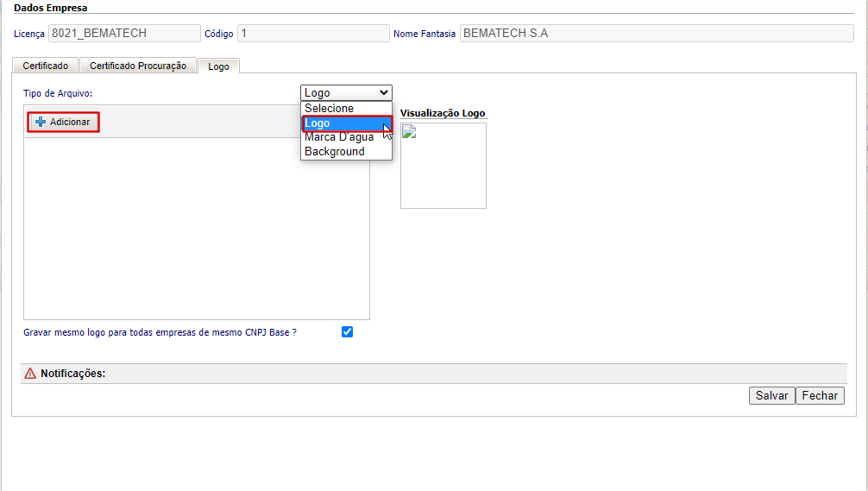Click the Nome Fantasia field
Viewport: 868px width, 491px height.
point(657,33)
